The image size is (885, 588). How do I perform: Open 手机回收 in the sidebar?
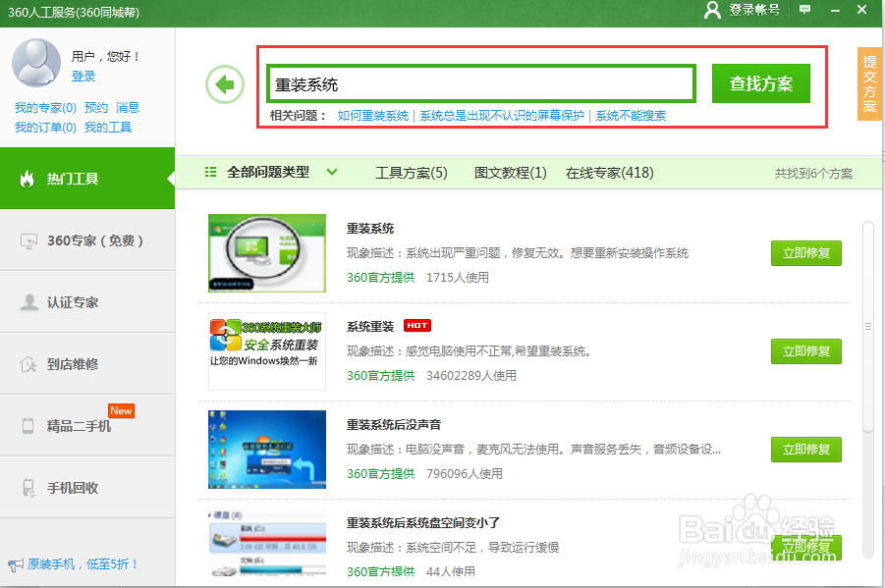tap(87, 488)
